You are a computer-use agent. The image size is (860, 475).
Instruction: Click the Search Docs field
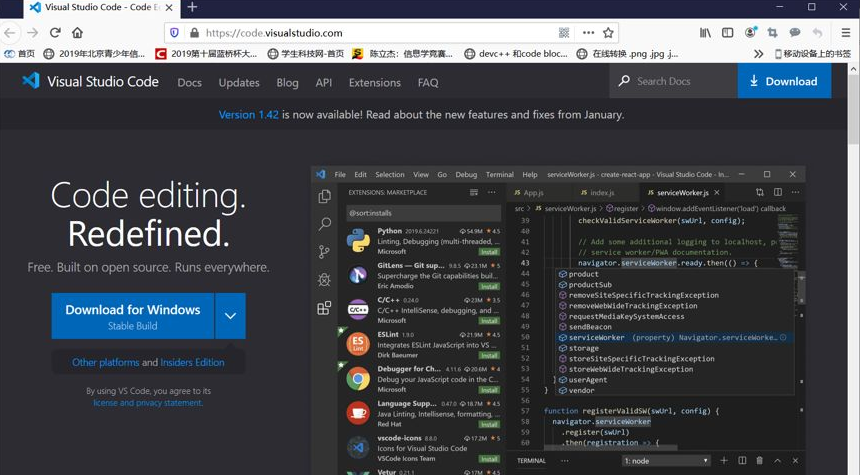673,81
